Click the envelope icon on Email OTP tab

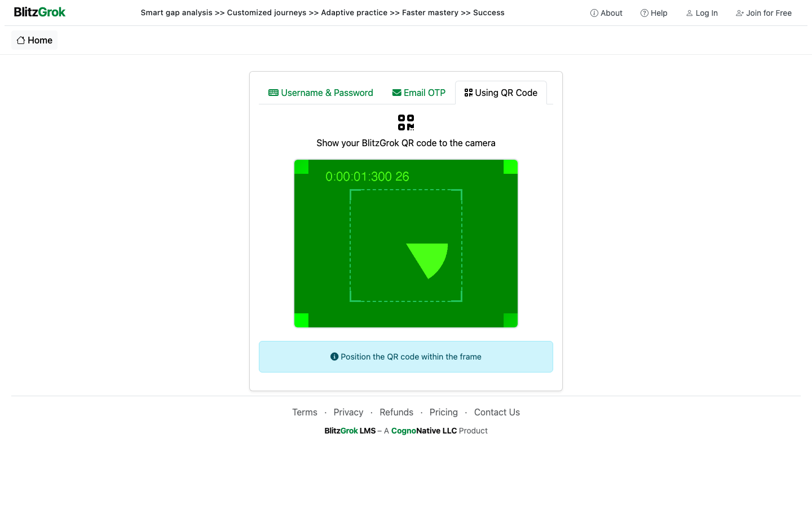click(397, 93)
